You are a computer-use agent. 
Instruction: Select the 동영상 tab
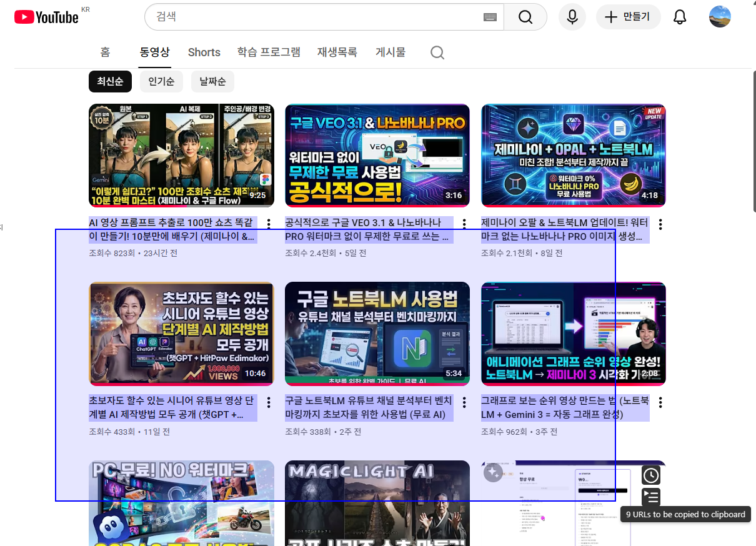click(x=154, y=52)
